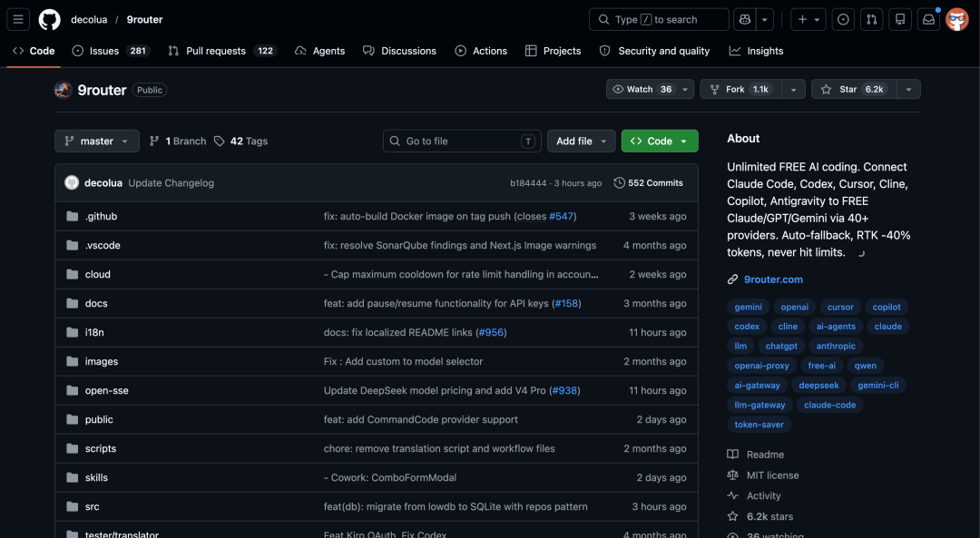This screenshot has height=538, width=980.
Task: Open issue #547 link
Action: (562, 216)
